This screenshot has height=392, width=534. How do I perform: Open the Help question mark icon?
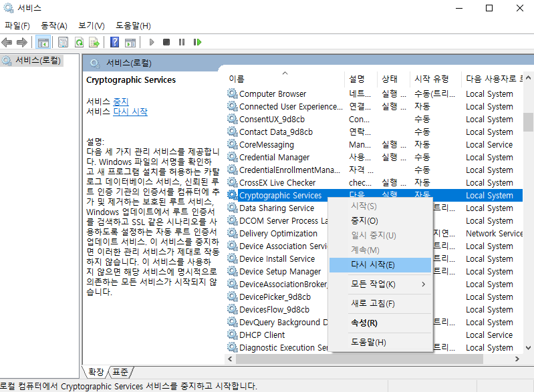tap(115, 42)
